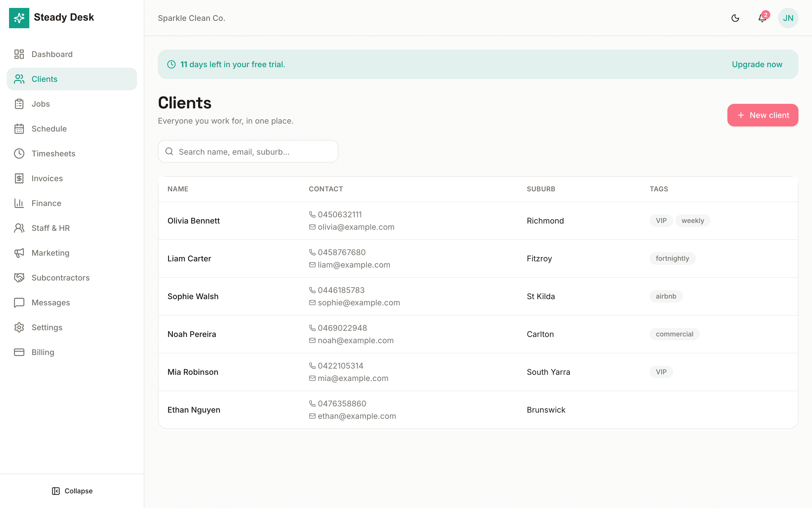Click the Staff & HR users icon
The width and height of the screenshot is (812, 508).
coord(19,228)
